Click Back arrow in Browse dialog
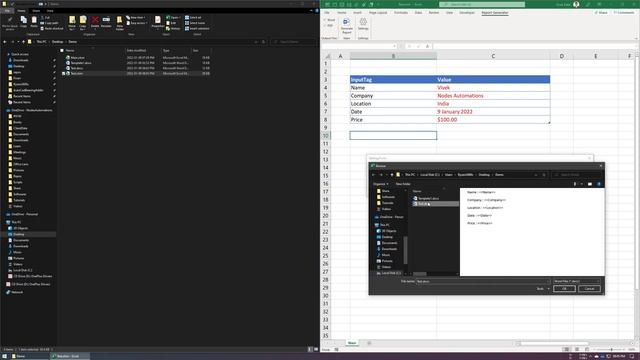 (373, 175)
